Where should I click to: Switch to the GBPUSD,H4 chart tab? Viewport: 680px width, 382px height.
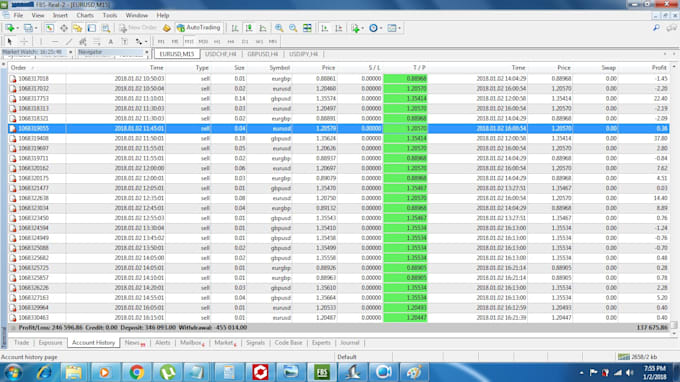(x=263, y=54)
